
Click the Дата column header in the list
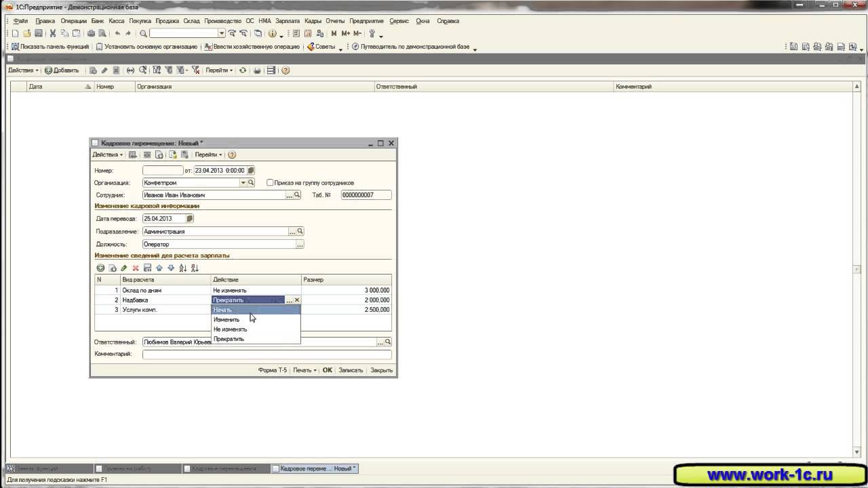[60, 87]
